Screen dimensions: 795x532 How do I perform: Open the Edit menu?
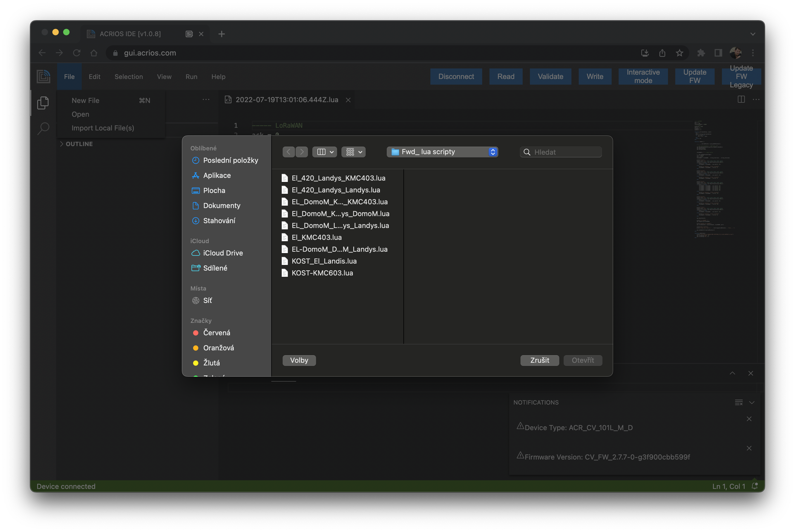94,77
